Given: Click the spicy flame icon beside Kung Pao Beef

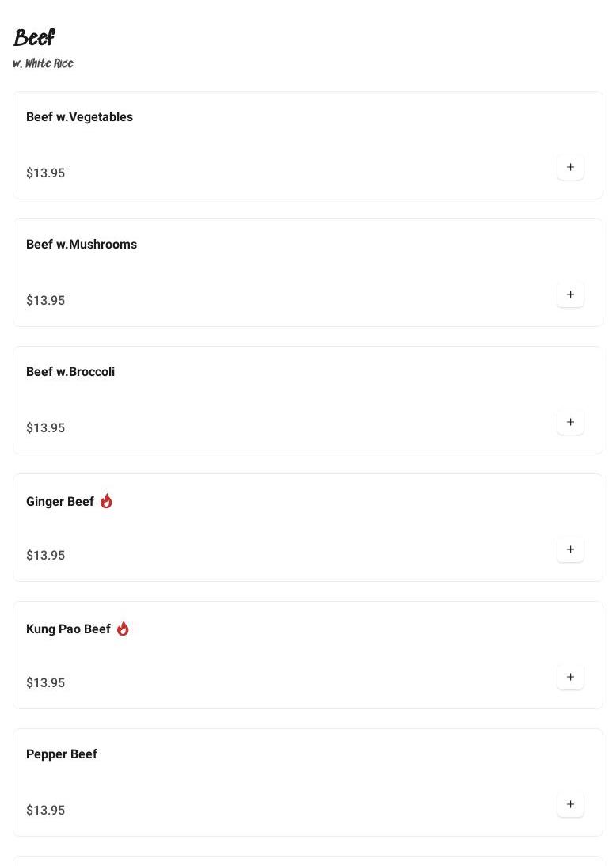Looking at the screenshot, I should pyautogui.click(x=123, y=629).
